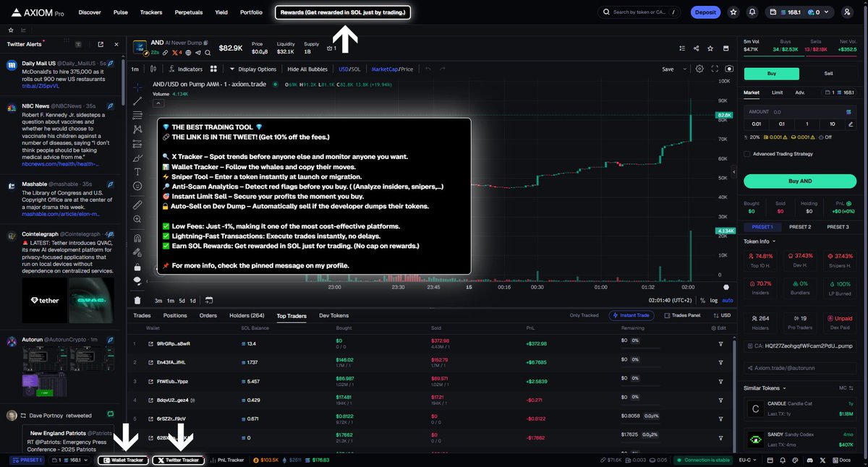Toggle Only Tracked traders filter
Viewport: 868px width, 467px height.
pyautogui.click(x=584, y=315)
